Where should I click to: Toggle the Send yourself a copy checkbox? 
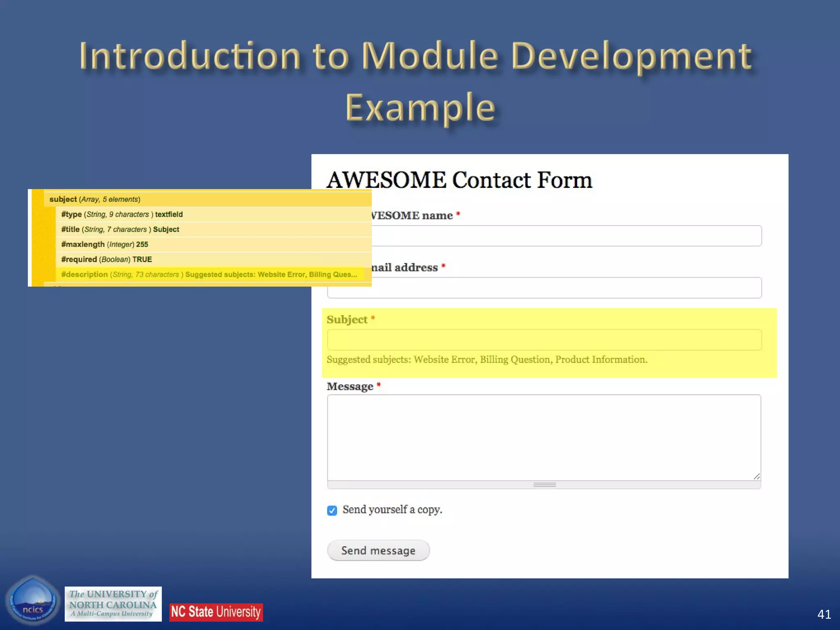pyautogui.click(x=332, y=510)
